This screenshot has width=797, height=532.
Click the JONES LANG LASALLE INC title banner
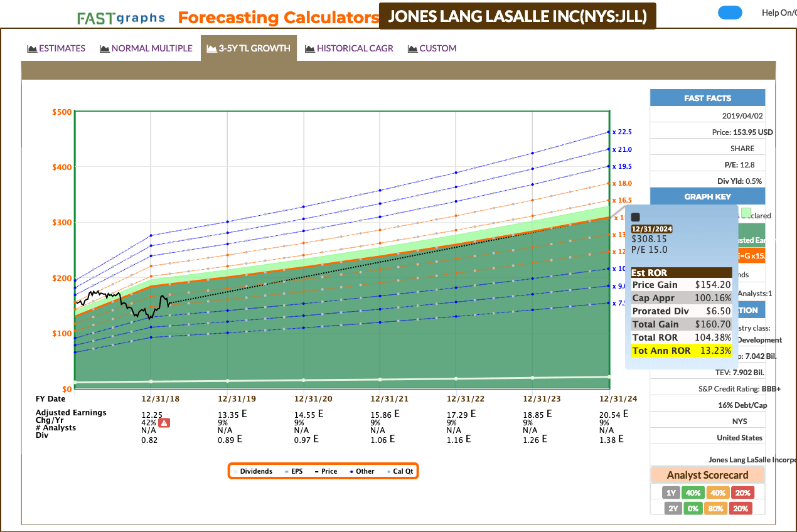click(x=518, y=16)
